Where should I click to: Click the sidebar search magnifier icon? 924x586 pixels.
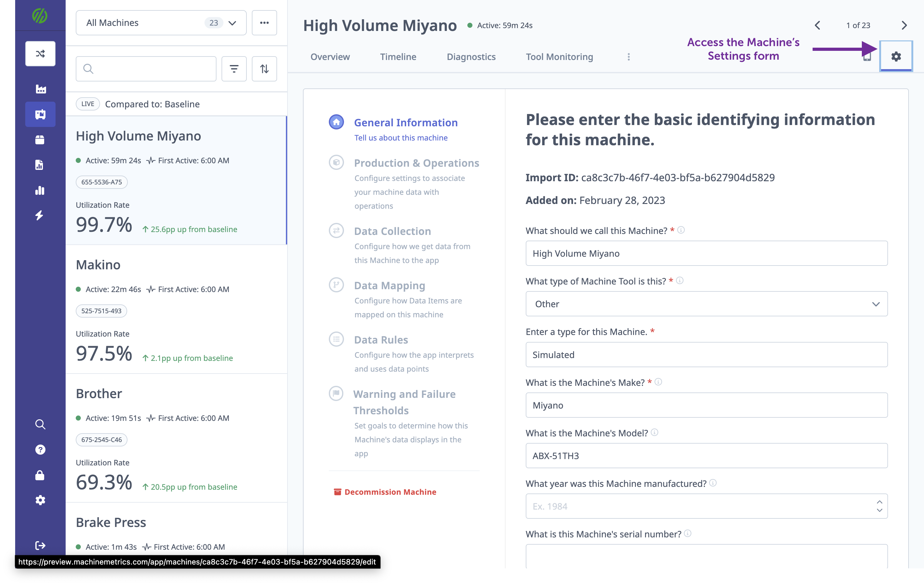[40, 424]
